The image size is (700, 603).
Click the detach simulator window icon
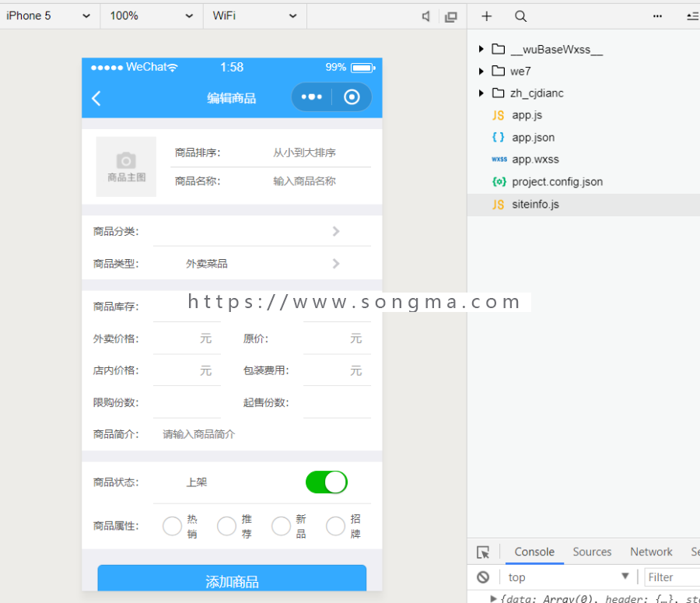[451, 17]
